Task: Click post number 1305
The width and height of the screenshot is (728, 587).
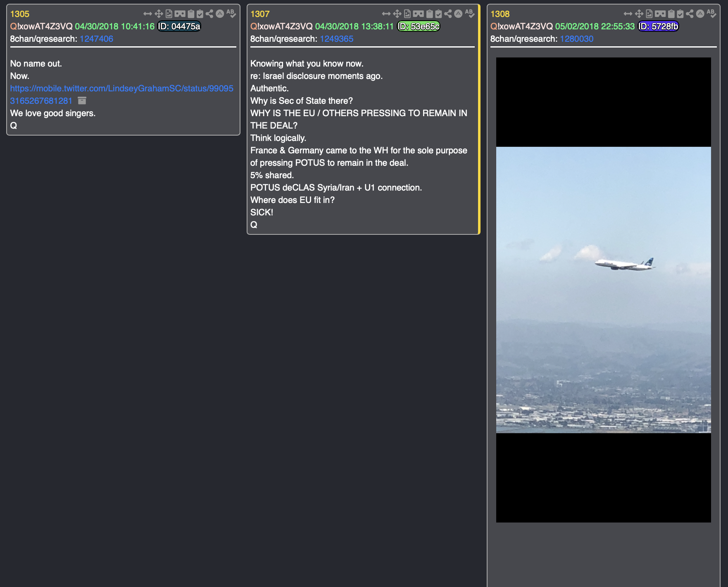Action: [x=20, y=14]
